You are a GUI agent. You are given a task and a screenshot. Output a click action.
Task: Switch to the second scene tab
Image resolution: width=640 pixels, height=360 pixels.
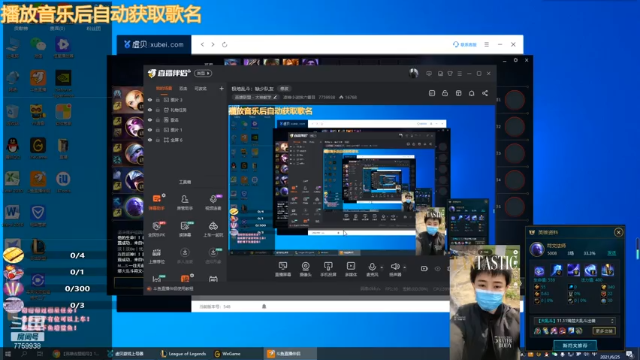[x=183, y=88]
